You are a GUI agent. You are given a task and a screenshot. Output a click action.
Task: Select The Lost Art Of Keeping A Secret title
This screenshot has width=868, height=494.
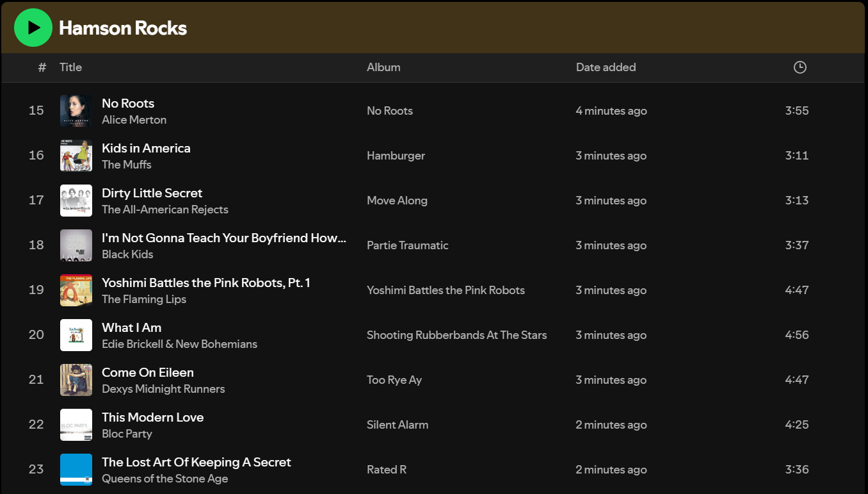tap(197, 462)
